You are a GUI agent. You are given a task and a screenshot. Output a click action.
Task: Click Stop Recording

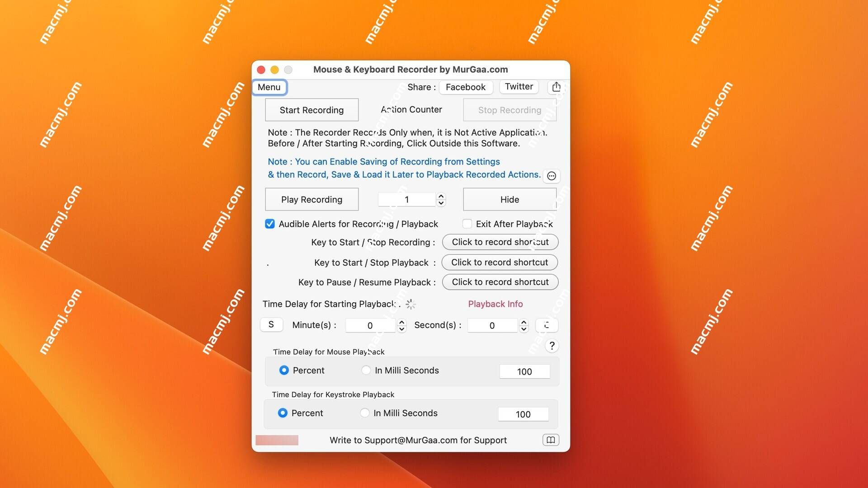[x=509, y=110]
